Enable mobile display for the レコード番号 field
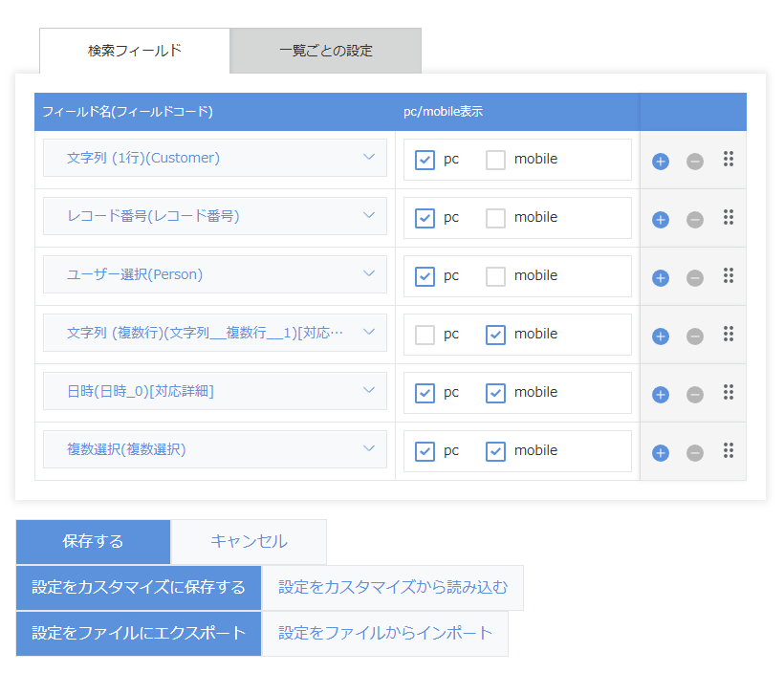784x673 pixels. coord(495,218)
